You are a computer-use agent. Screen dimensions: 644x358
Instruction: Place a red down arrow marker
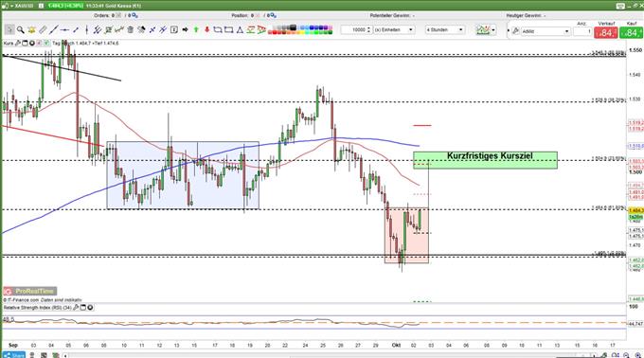pos(207,29)
